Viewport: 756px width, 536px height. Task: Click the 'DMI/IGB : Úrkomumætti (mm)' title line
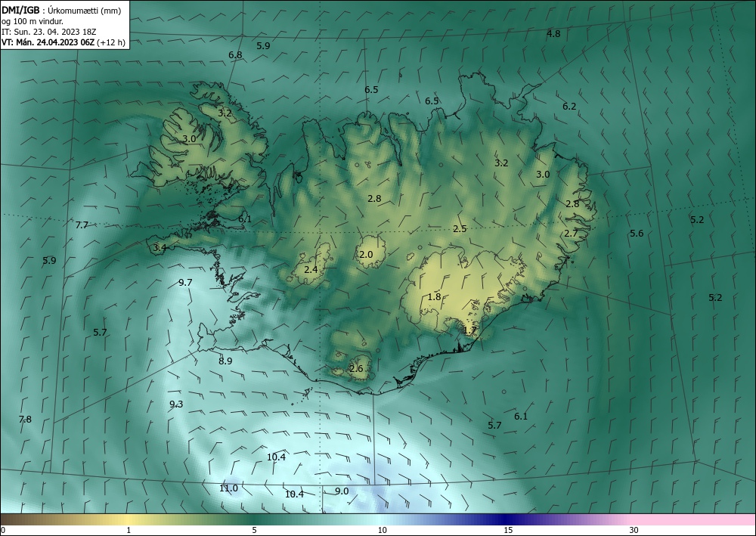coord(61,11)
